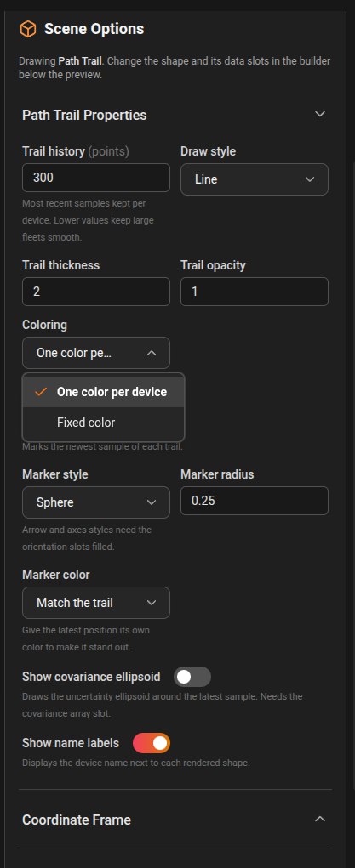The height and width of the screenshot is (868, 355).
Task: Edit the Trail history points field
Action: tap(96, 178)
